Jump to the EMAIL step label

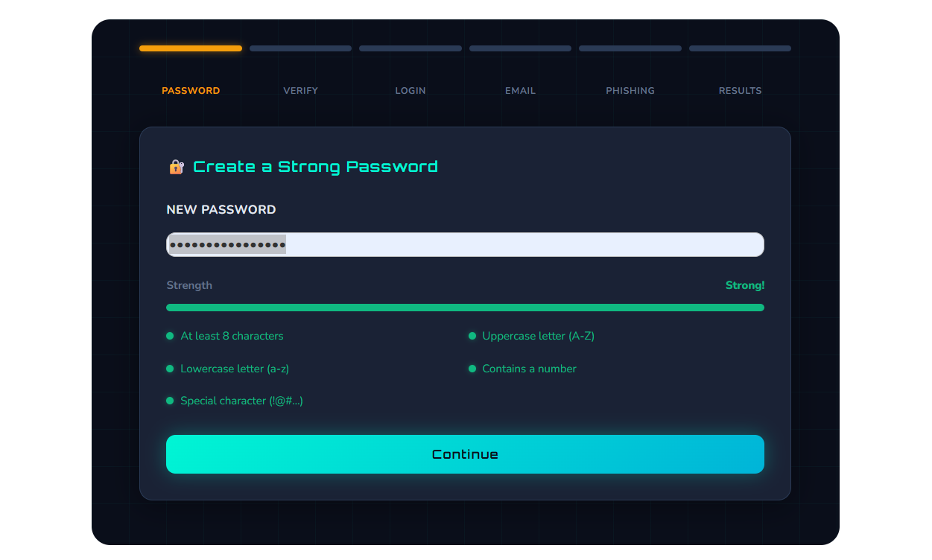[520, 91]
